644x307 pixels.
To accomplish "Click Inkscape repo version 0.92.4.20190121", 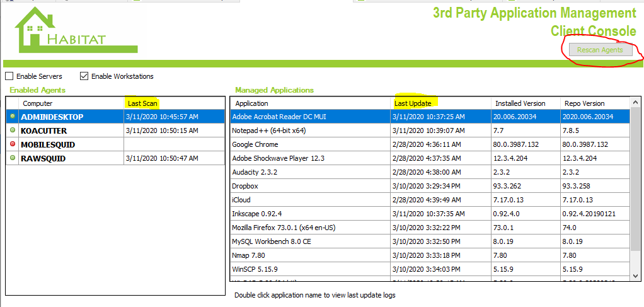I will click(x=589, y=214).
